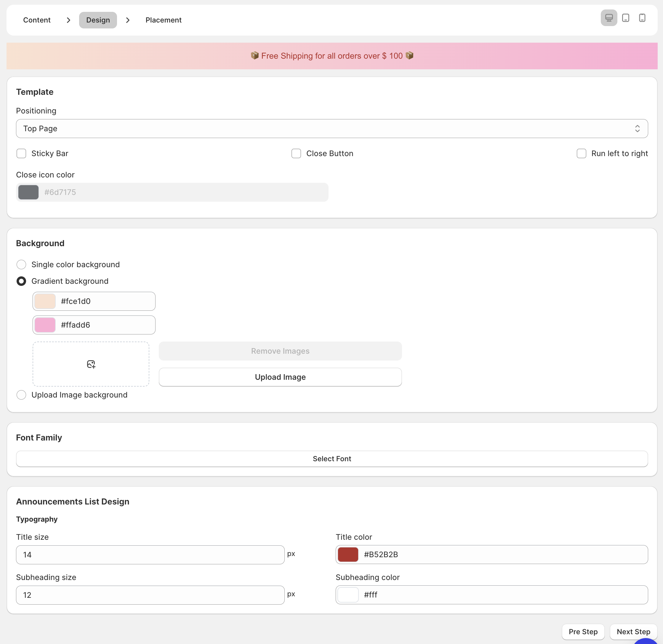The width and height of the screenshot is (663, 644).
Task: Switch to mobile preview icon
Action: (642, 18)
